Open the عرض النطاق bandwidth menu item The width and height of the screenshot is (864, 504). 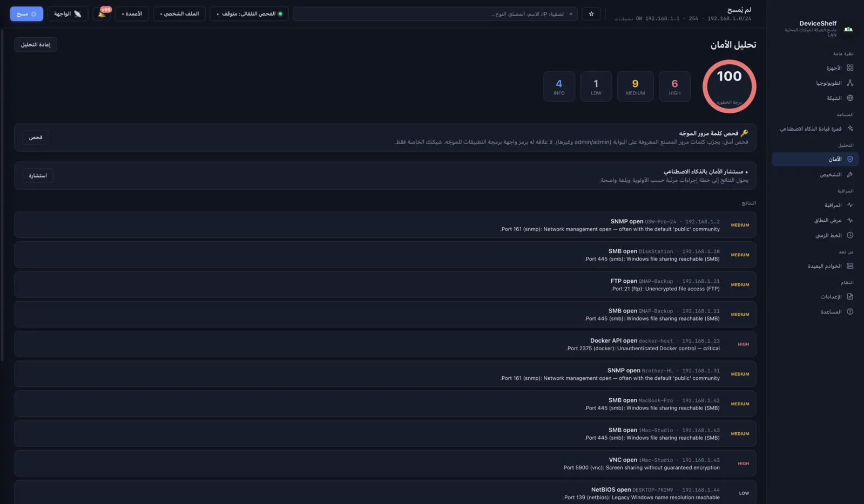(x=815, y=220)
